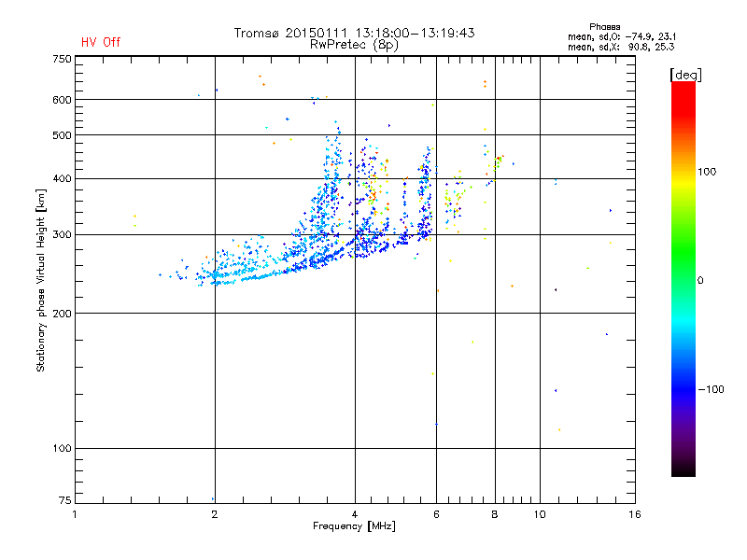Click the '75' height axis tick label
The image size is (747, 560).
(x=64, y=500)
